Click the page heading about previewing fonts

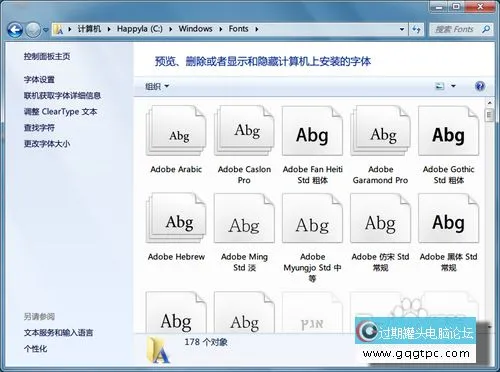(x=263, y=61)
